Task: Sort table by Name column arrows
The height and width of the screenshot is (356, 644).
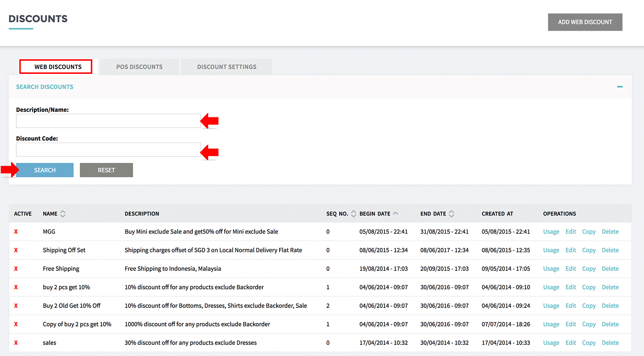Action: tap(63, 213)
